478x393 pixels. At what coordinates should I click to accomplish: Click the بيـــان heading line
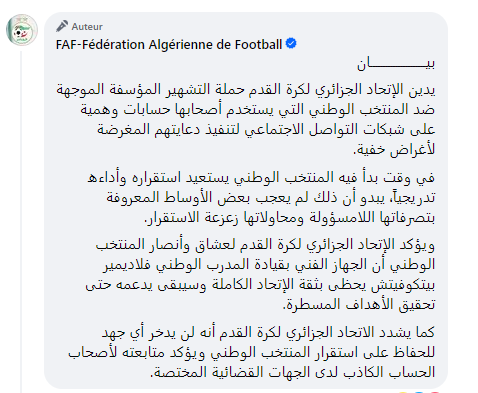396,64
